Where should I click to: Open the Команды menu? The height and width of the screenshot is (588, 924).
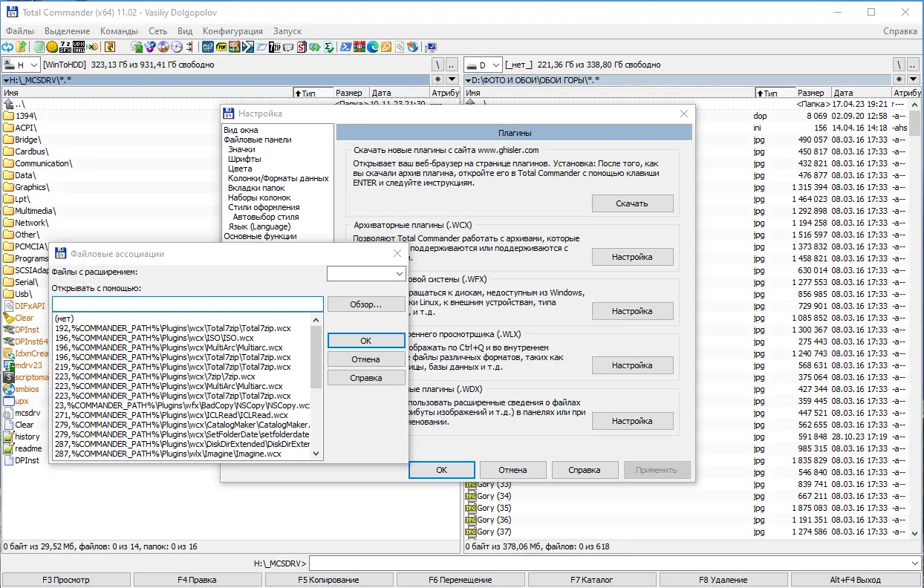[x=119, y=31]
